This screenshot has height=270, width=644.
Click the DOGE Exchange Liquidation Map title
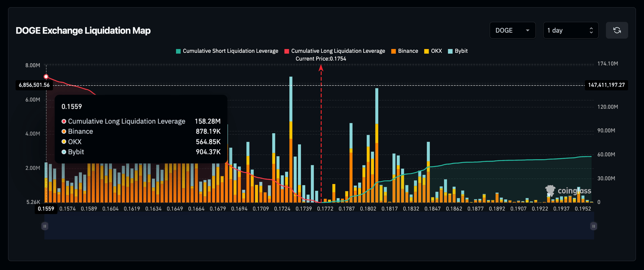[83, 31]
